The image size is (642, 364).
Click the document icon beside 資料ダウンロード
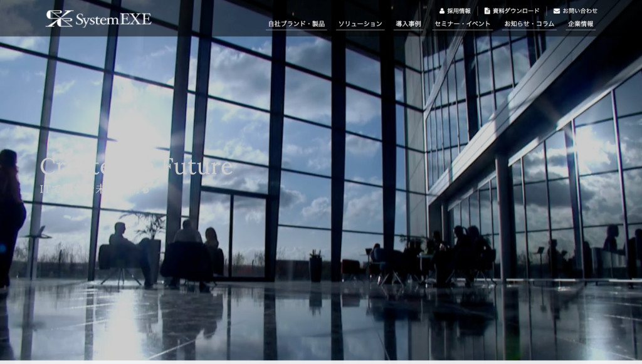click(487, 11)
